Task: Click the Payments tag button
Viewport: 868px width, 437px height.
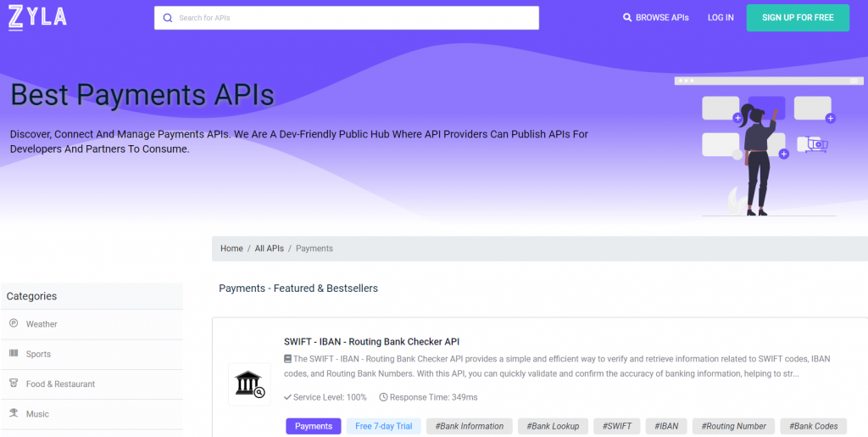Action: [x=314, y=426]
